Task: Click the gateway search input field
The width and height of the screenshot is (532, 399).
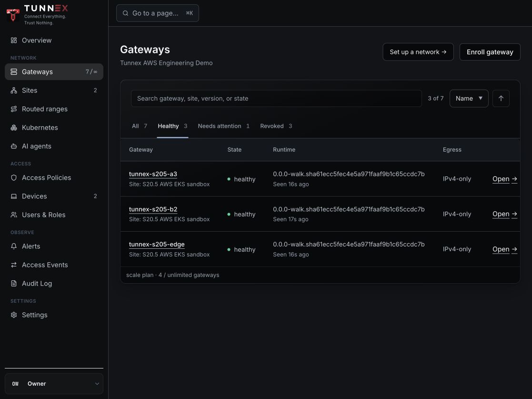Action: [x=276, y=99]
